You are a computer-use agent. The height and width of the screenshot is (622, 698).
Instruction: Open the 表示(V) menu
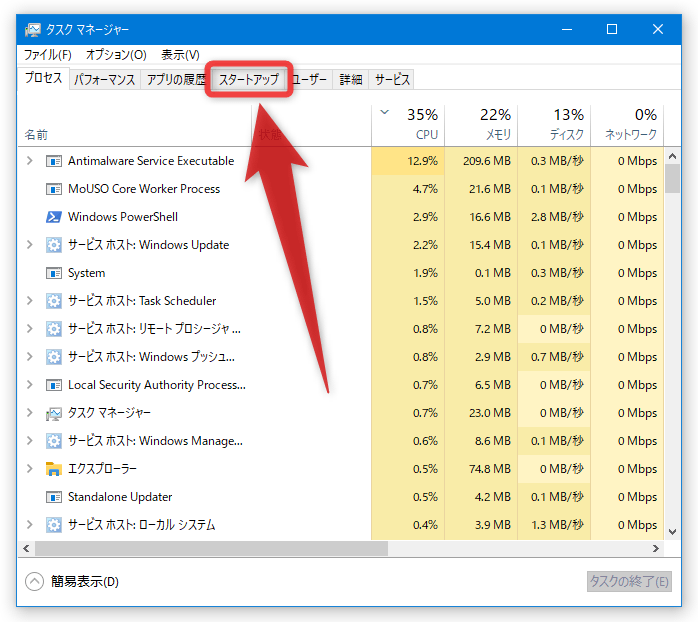(180, 55)
